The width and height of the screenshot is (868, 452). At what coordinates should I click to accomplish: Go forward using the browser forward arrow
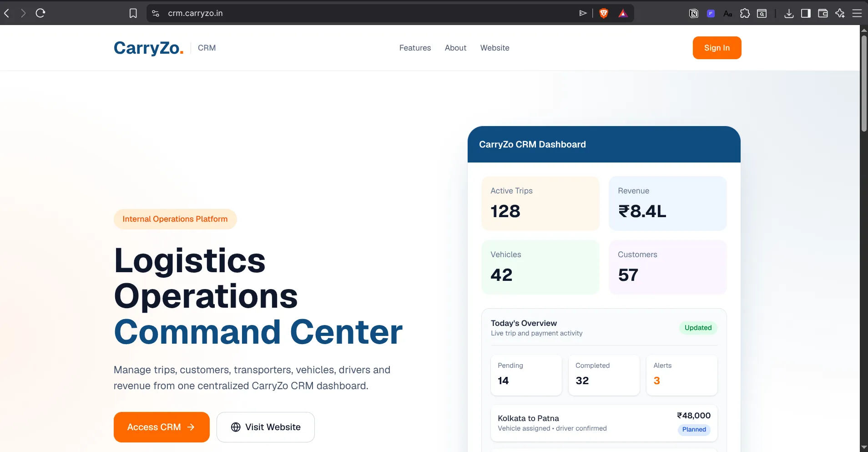point(23,13)
